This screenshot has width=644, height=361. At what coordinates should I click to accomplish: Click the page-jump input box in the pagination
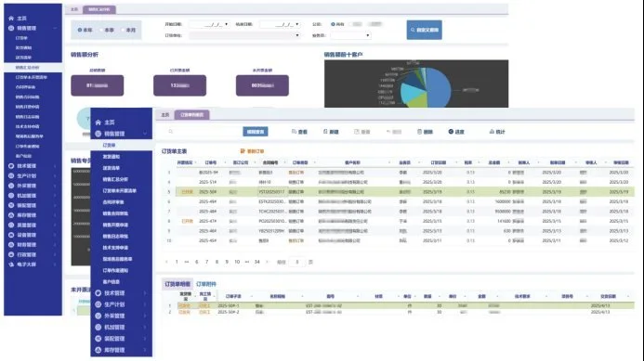297,262
